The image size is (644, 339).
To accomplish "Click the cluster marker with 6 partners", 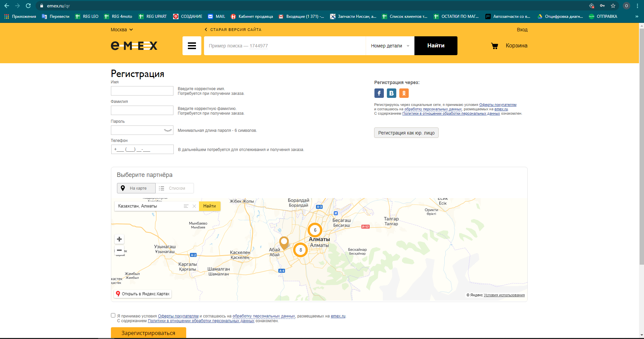I will click(x=315, y=230).
